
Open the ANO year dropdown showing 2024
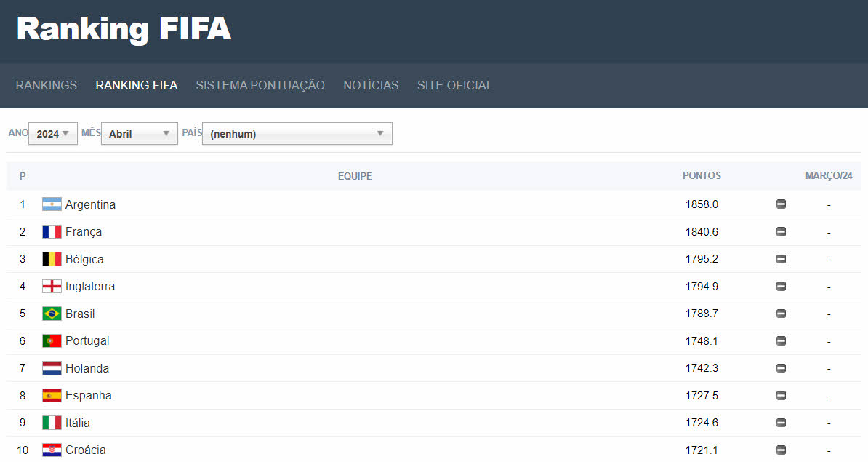(53, 133)
